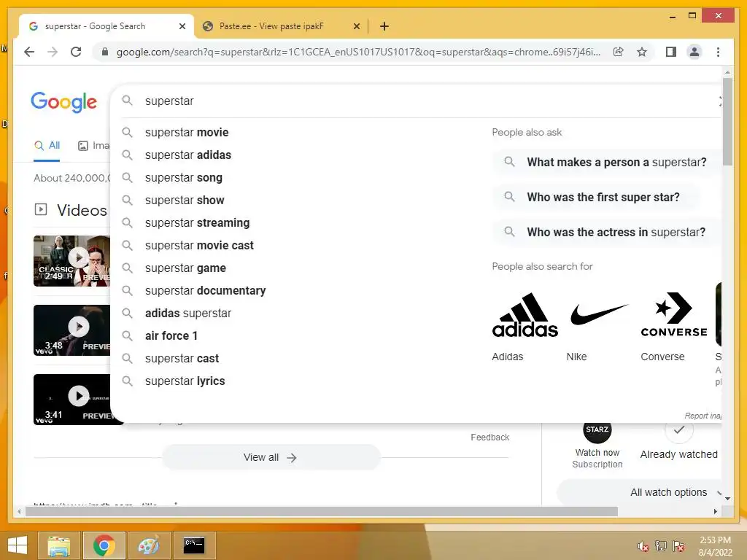Click the STARZ Watch now option

tap(597, 446)
